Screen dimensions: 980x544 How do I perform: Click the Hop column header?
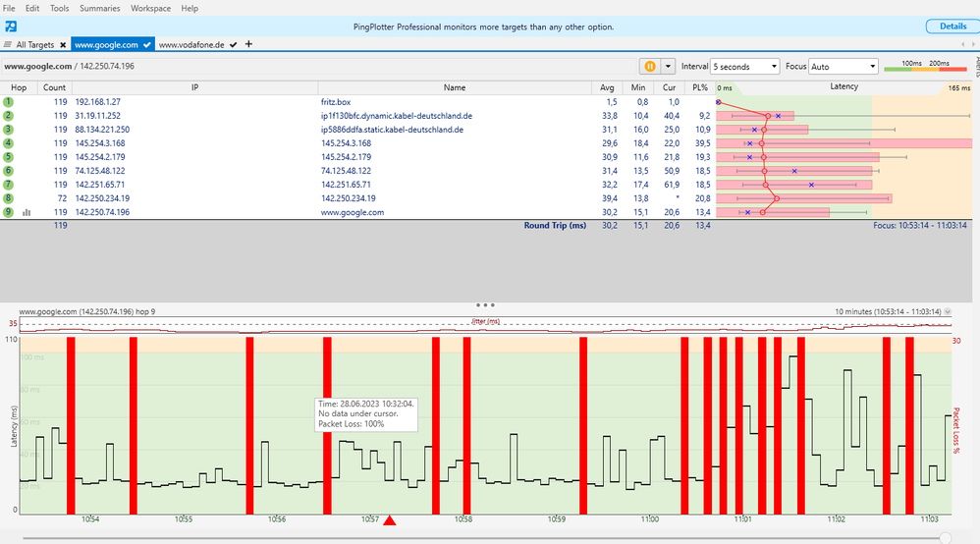tap(19, 87)
